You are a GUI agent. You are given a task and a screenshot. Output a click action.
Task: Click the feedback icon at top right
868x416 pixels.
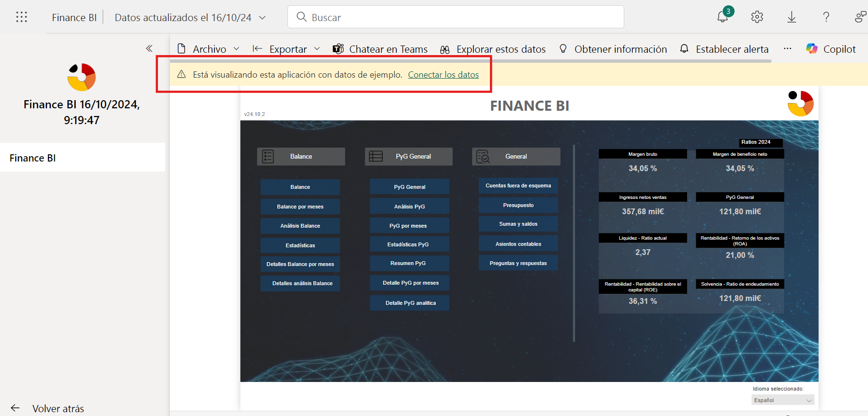860,17
